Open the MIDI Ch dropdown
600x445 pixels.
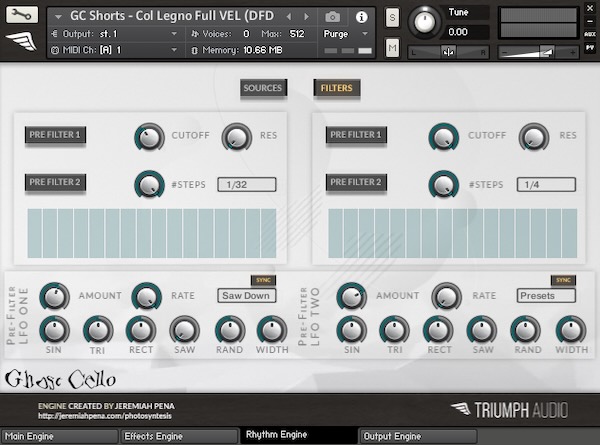coord(115,50)
